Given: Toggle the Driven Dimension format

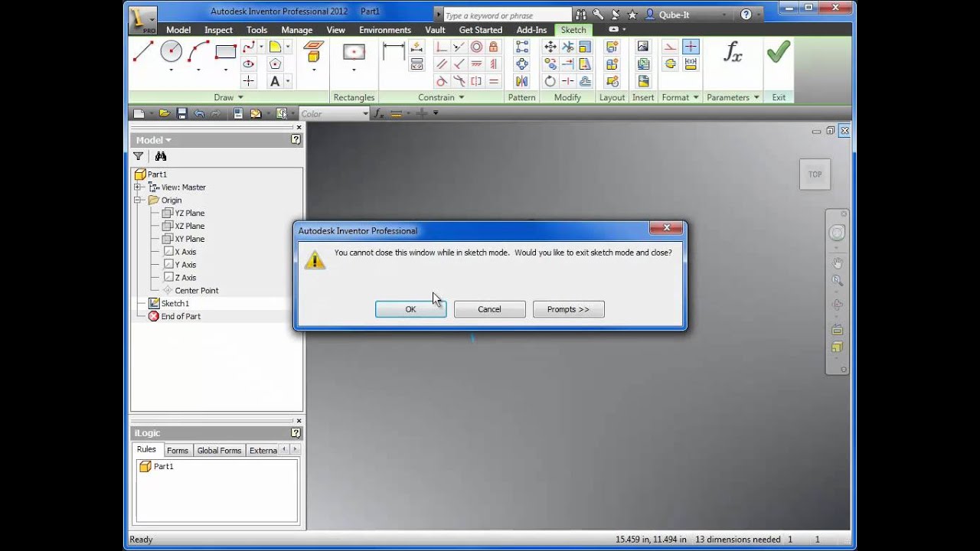Looking at the screenshot, I should click(691, 64).
